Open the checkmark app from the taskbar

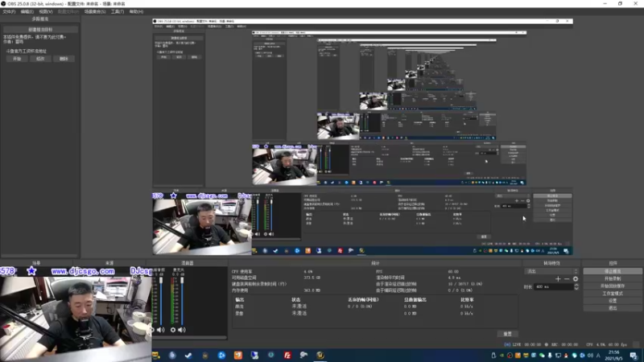(x=188, y=356)
